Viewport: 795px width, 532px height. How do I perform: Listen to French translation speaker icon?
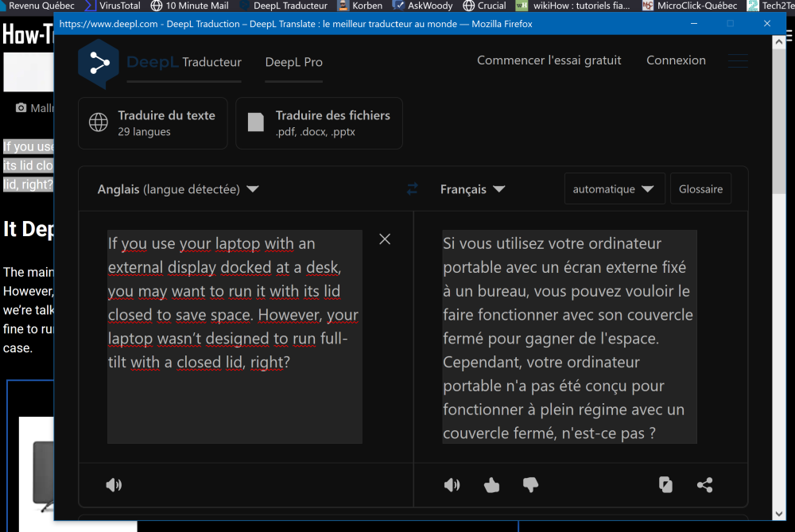452,485
